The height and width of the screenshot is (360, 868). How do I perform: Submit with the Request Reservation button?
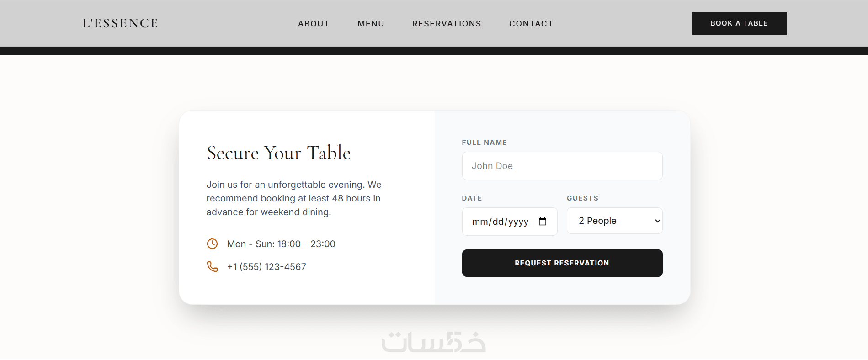point(562,263)
